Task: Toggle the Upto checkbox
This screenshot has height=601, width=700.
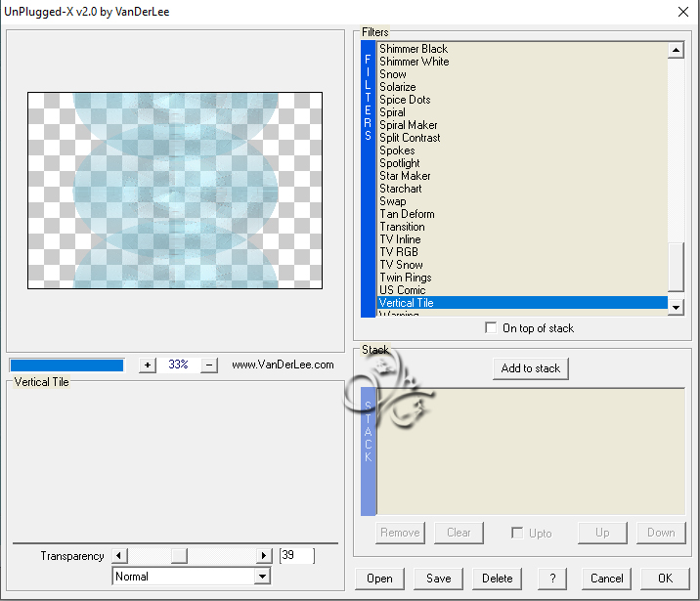Action: [517, 533]
